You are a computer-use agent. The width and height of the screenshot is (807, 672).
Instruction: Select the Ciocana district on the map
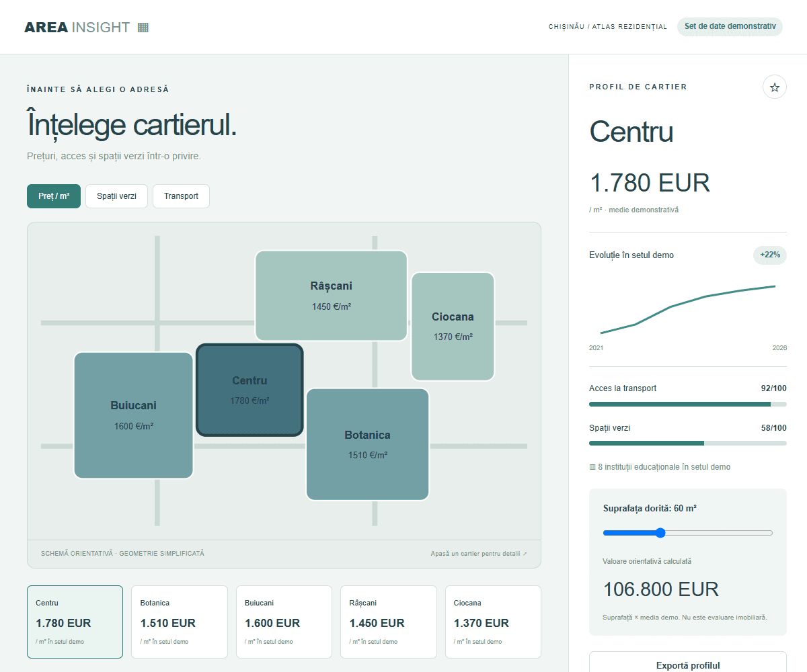[453, 326]
